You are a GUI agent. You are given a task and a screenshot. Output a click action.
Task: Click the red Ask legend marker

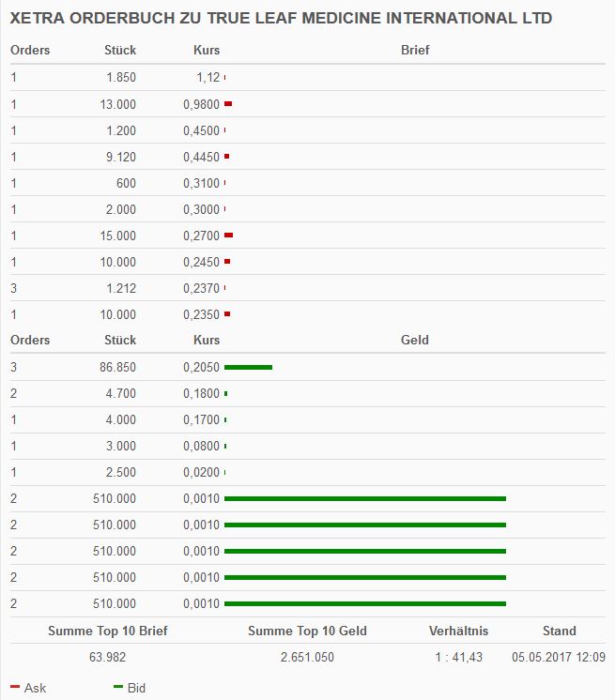(x=14, y=688)
